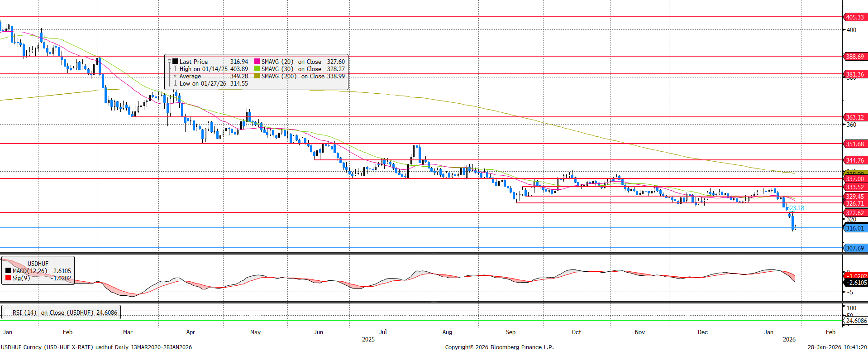Image resolution: width=868 pixels, height=351 pixels.
Task: Click the blue 316.01 price tag
Action: pos(855,228)
